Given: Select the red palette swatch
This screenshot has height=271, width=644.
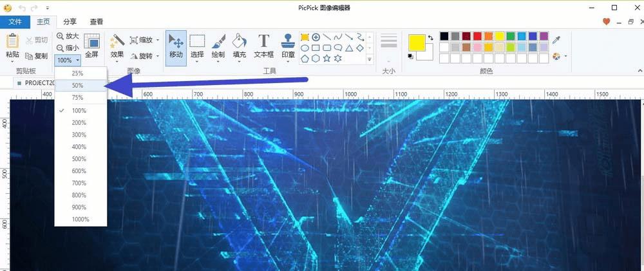Looking at the screenshot, I should click(477, 36).
